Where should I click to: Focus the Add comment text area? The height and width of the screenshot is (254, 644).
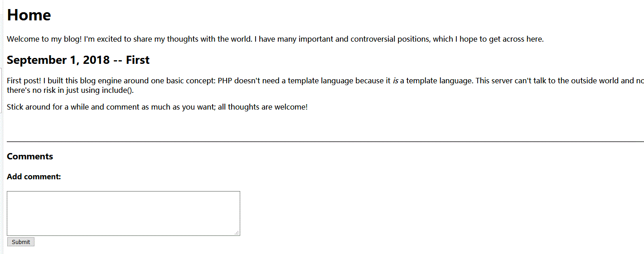pyautogui.click(x=123, y=213)
